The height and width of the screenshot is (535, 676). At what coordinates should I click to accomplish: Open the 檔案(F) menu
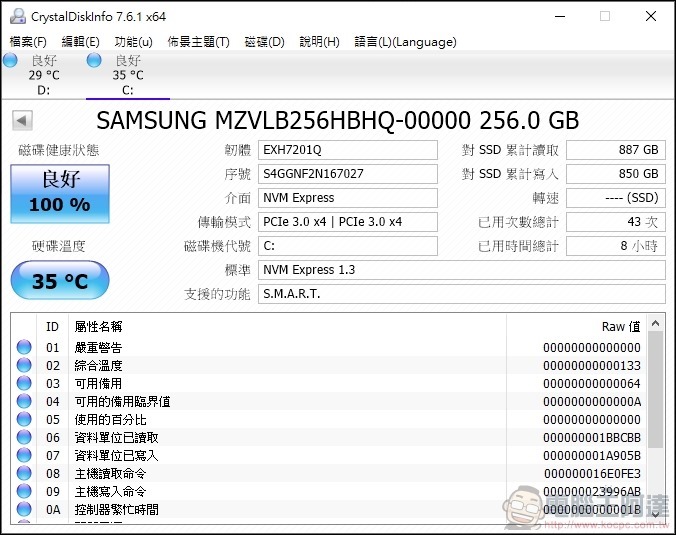tap(28, 42)
